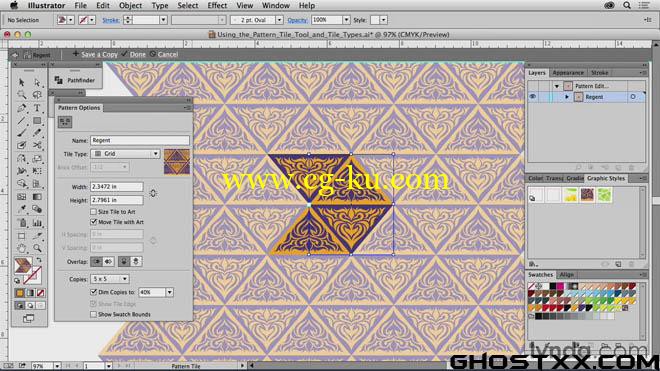Switch to the Align tab
This screenshot has width=660, height=371.
point(567,275)
